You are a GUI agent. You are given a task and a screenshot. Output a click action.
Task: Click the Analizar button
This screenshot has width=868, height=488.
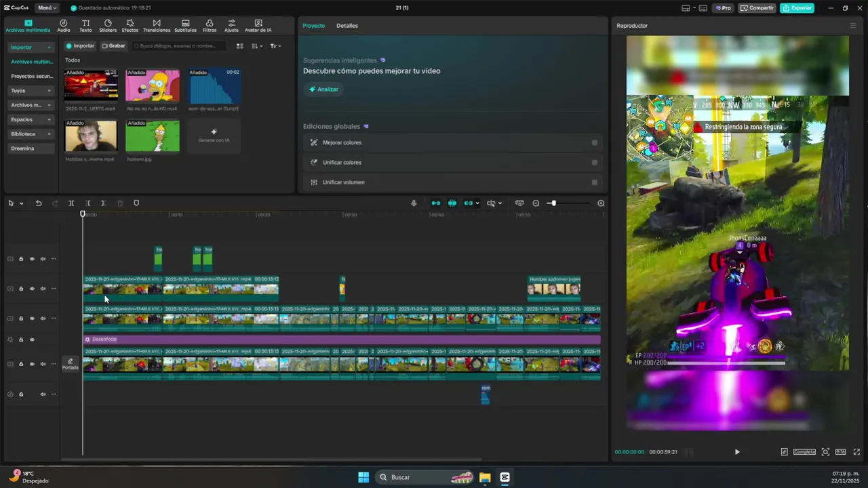point(323,89)
